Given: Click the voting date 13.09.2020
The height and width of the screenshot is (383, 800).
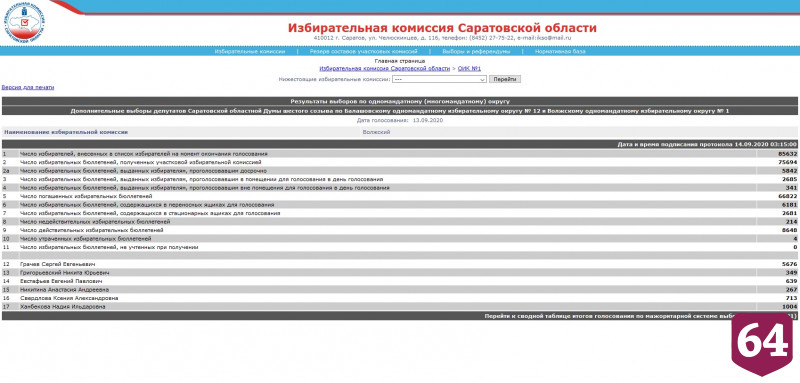Looking at the screenshot, I should [x=428, y=121].
